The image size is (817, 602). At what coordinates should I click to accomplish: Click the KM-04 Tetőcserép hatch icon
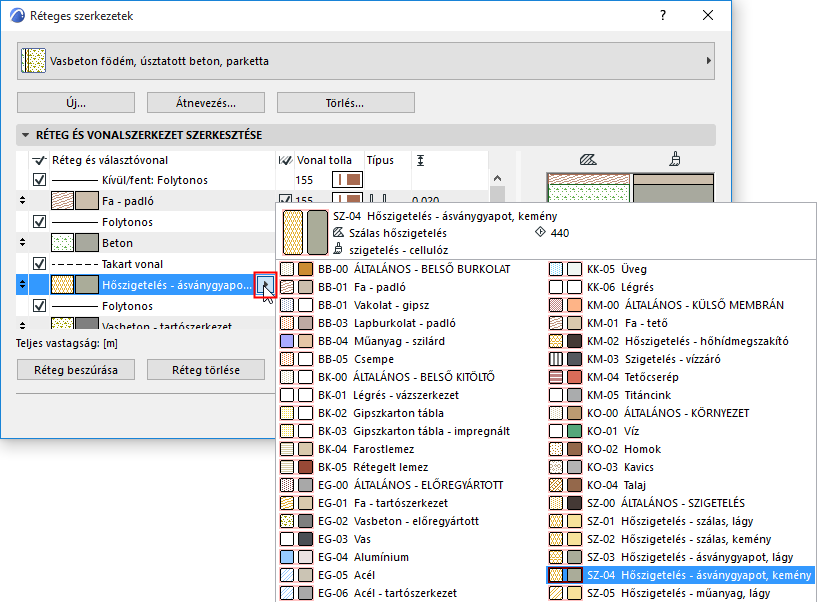point(556,377)
